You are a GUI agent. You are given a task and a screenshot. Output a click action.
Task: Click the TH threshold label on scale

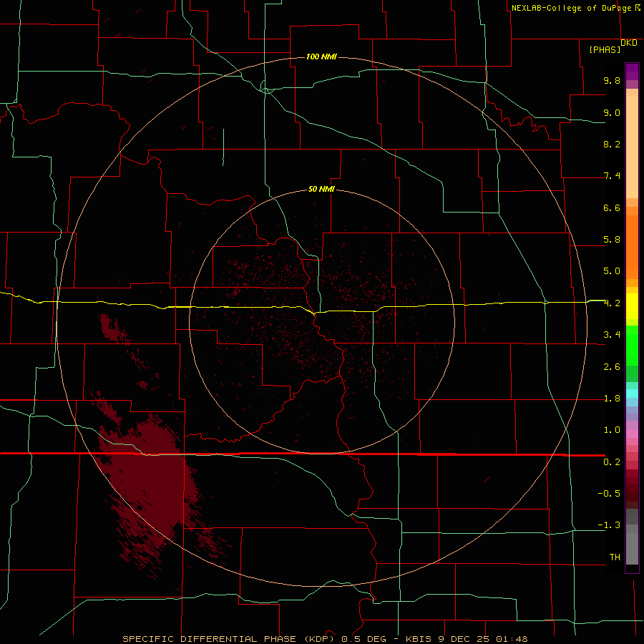[615, 557]
